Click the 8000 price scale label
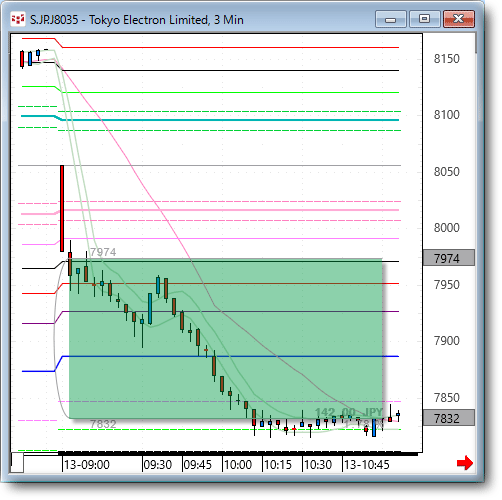Screen dimensions: 502x500 click(446, 228)
